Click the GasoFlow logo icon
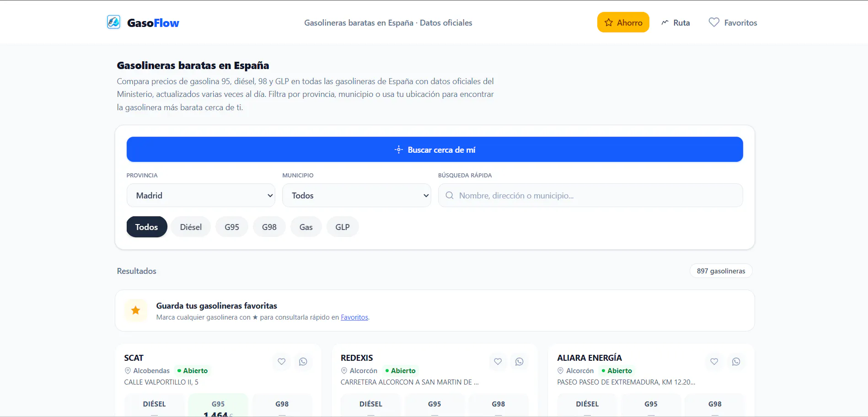This screenshot has width=868, height=417. coord(113,22)
